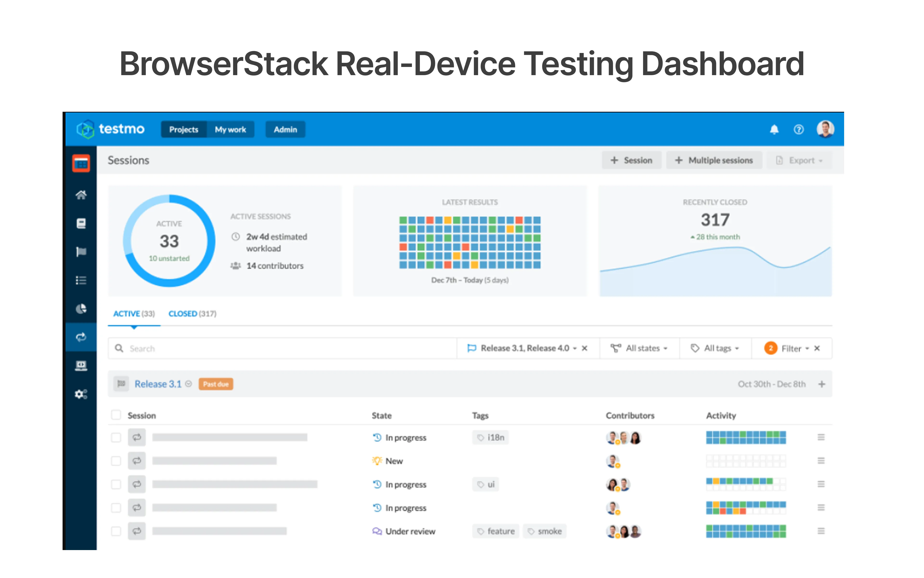Check the ui-tagged session row checkbox
The height and width of the screenshot is (578, 924).
(x=116, y=484)
